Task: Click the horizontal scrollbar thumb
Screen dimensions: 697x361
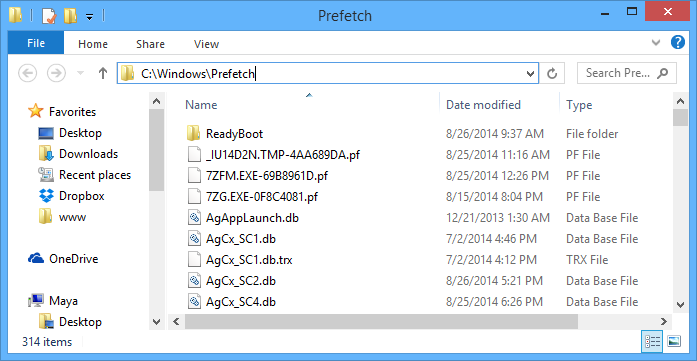Action: pos(381,321)
